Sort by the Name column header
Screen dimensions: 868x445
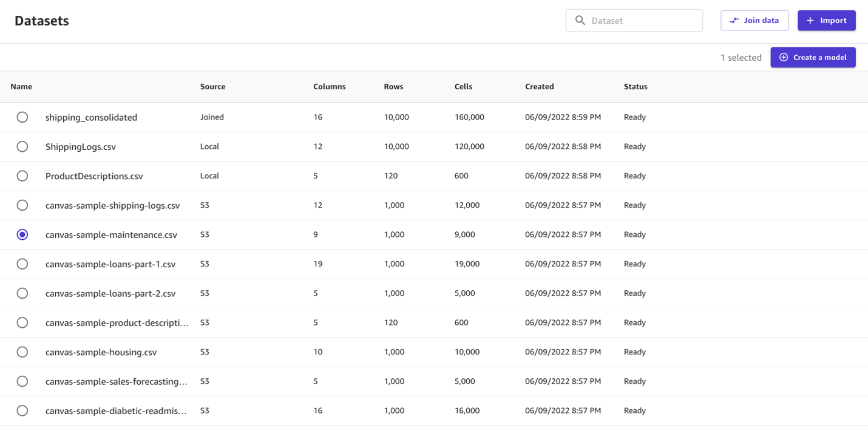pos(21,87)
